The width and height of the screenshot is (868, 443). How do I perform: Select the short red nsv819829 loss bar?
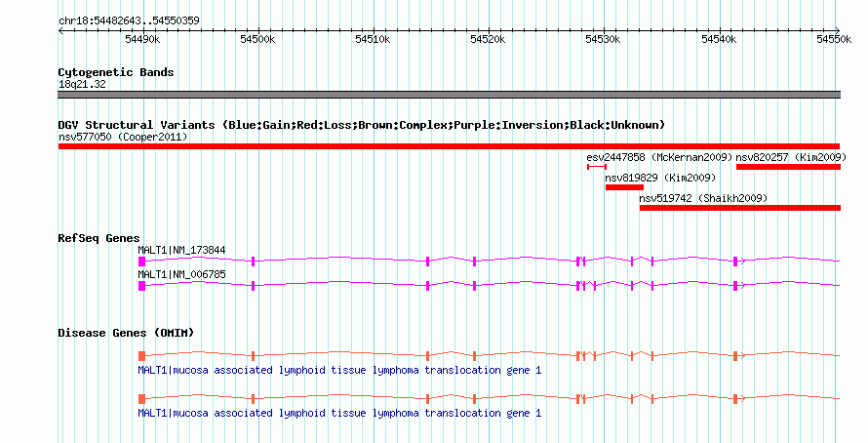tap(624, 187)
